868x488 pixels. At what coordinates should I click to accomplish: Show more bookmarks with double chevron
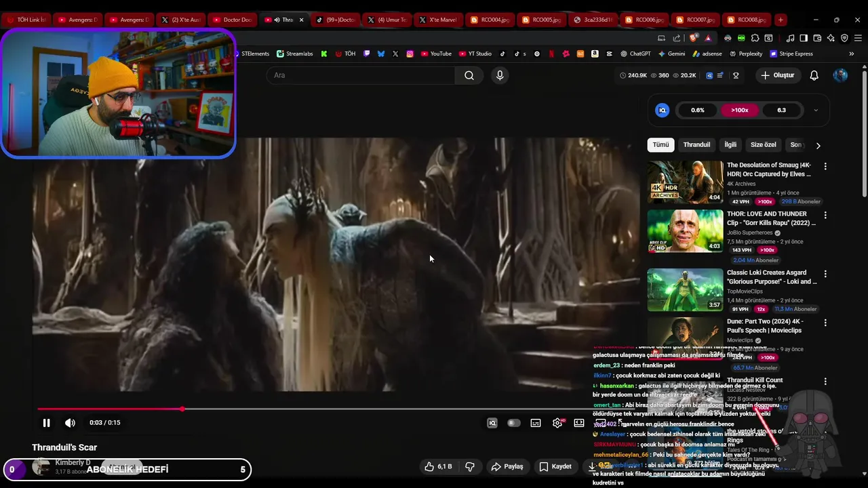point(852,54)
